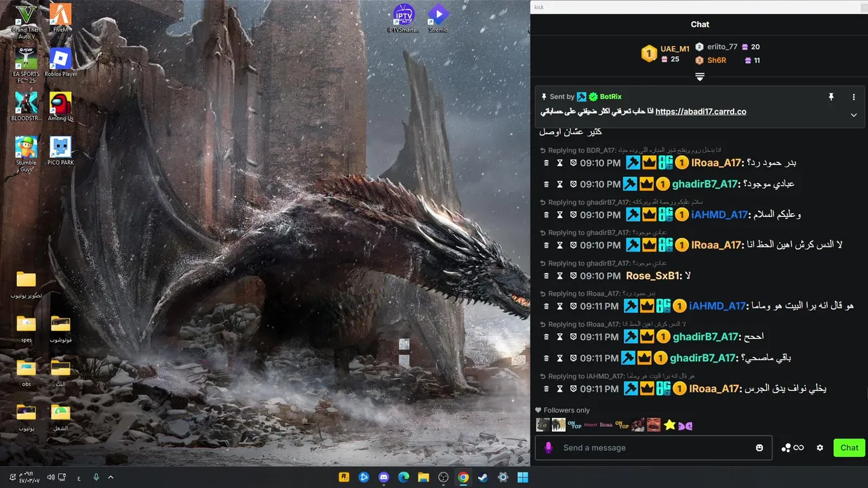Pick the pink Roaa text emote

pos(606,425)
